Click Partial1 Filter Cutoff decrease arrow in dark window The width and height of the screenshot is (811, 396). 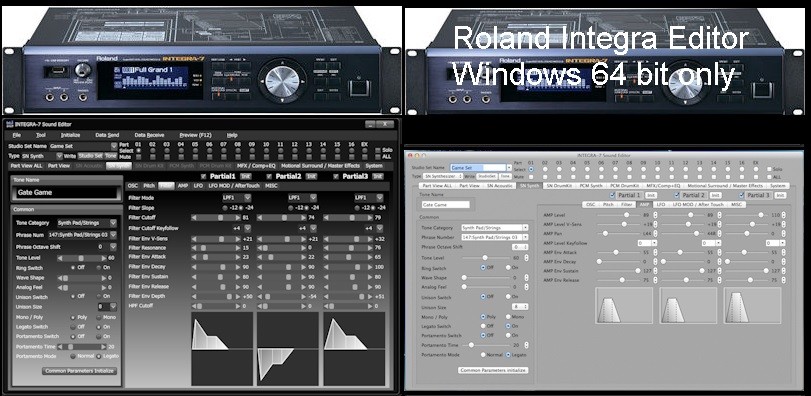click(x=193, y=218)
